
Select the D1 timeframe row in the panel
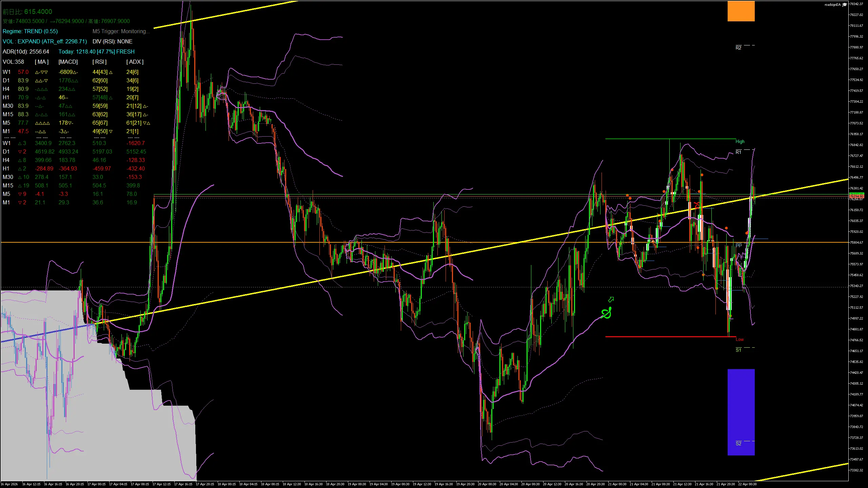click(x=6, y=80)
